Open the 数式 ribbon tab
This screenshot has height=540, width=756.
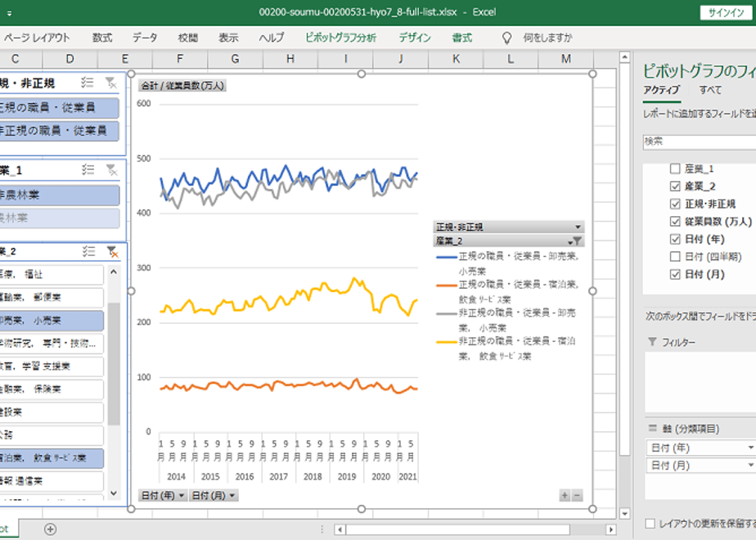[102, 38]
